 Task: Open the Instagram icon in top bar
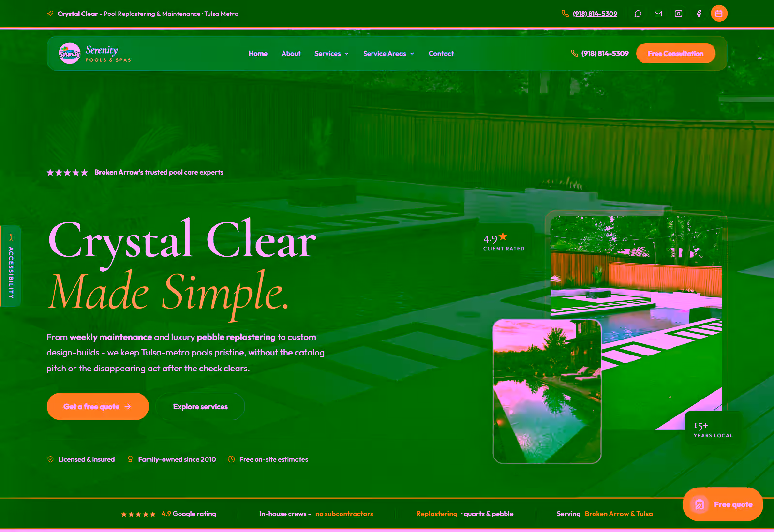[679, 14]
